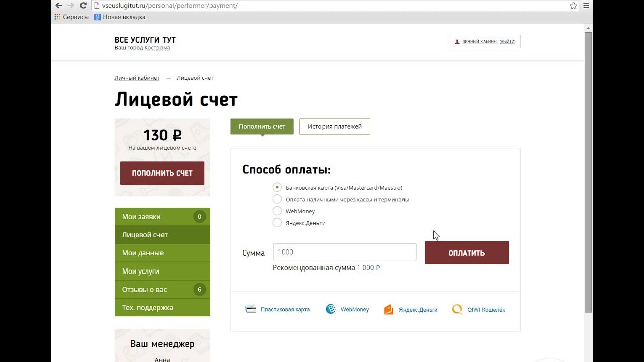Click the browser forward arrow
Image resolution: width=644 pixels, height=362 pixels.
click(x=71, y=6)
